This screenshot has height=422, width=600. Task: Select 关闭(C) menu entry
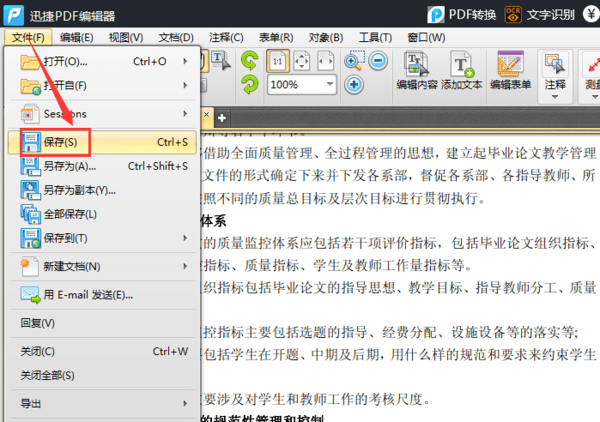coord(102,351)
